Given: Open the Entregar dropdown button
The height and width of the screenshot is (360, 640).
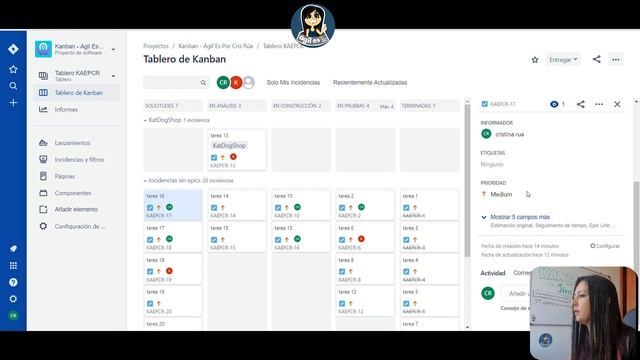Looking at the screenshot, I should click(563, 60).
